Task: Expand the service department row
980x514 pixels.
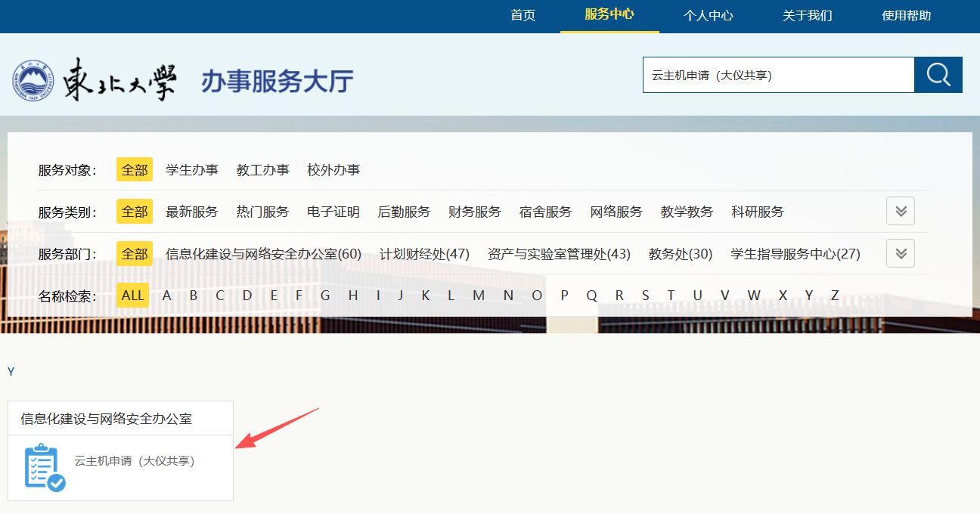Action: (900, 253)
